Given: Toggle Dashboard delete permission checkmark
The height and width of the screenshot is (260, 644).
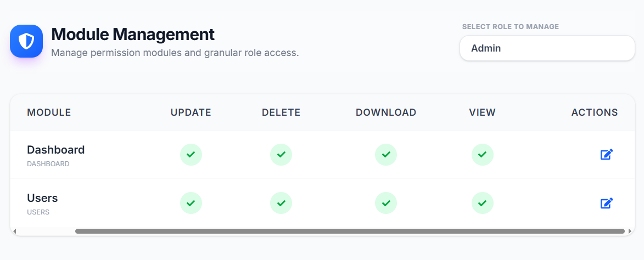Looking at the screenshot, I should pyautogui.click(x=281, y=155).
